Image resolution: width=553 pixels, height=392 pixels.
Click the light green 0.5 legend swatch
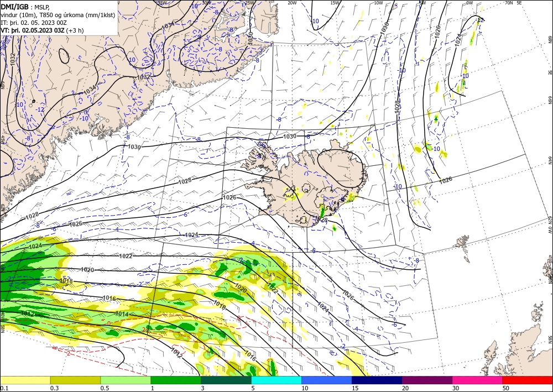click(x=126, y=380)
